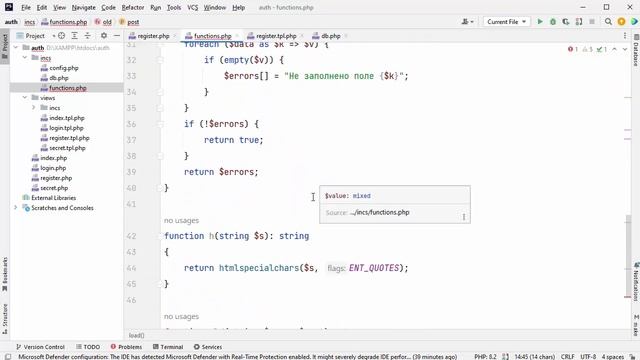
Task: Collapse the views folder
Action: click(25, 98)
